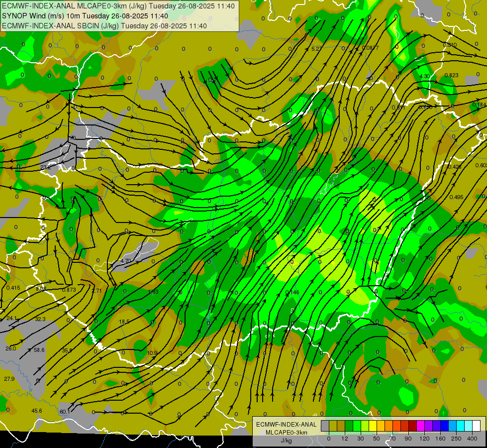487x448 pixels.
Task: Click the brownish-olive swatch before the 12 tick
Action: pos(341,426)
